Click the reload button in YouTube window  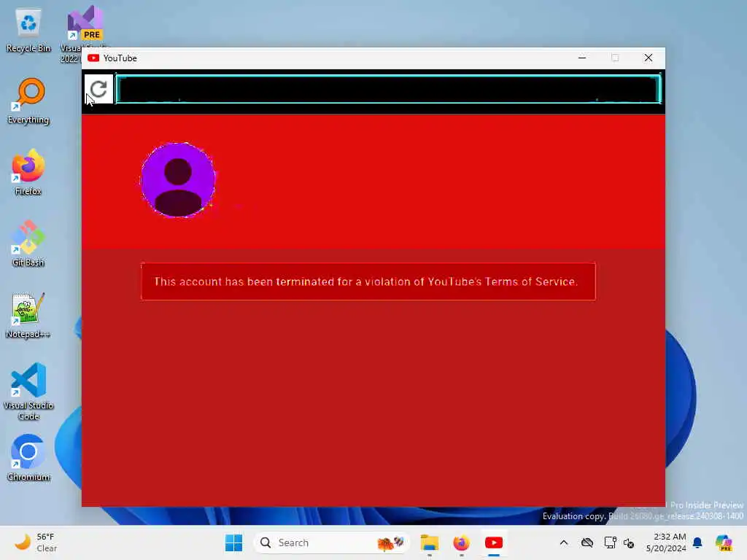click(x=99, y=89)
